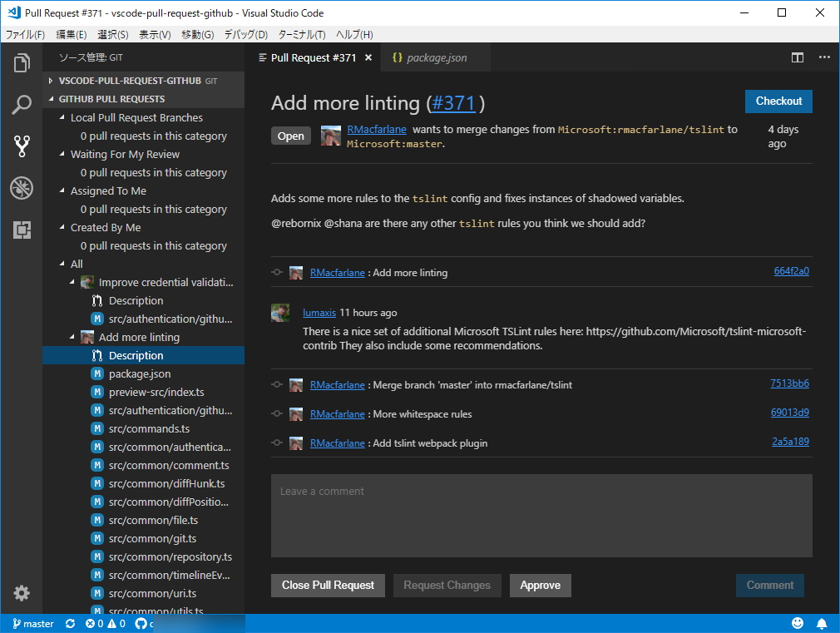Image resolution: width=840 pixels, height=633 pixels.
Task: Open the Manage gear icon
Action: (x=22, y=593)
